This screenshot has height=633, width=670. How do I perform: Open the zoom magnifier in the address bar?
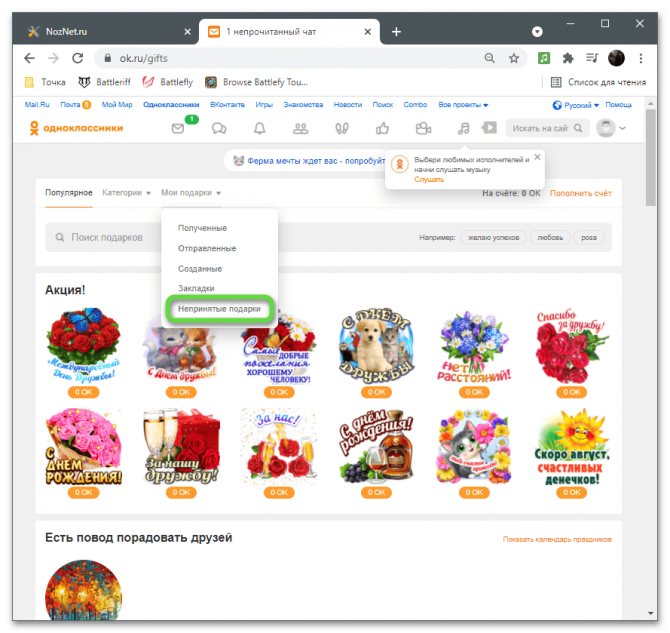click(x=490, y=58)
